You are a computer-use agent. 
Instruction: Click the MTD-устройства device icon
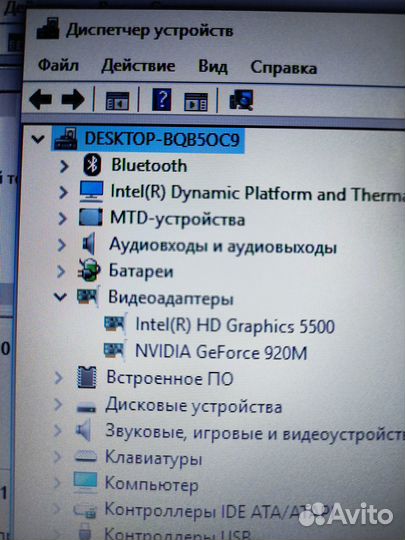click(x=90, y=217)
